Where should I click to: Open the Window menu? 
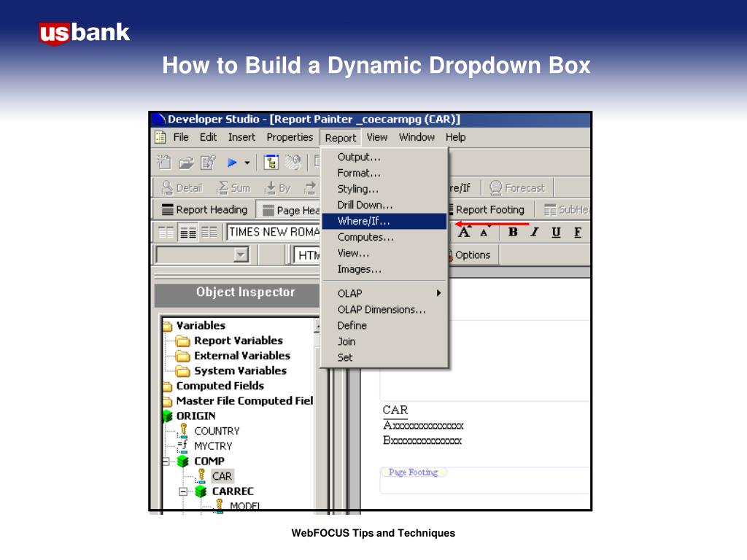coord(417,137)
